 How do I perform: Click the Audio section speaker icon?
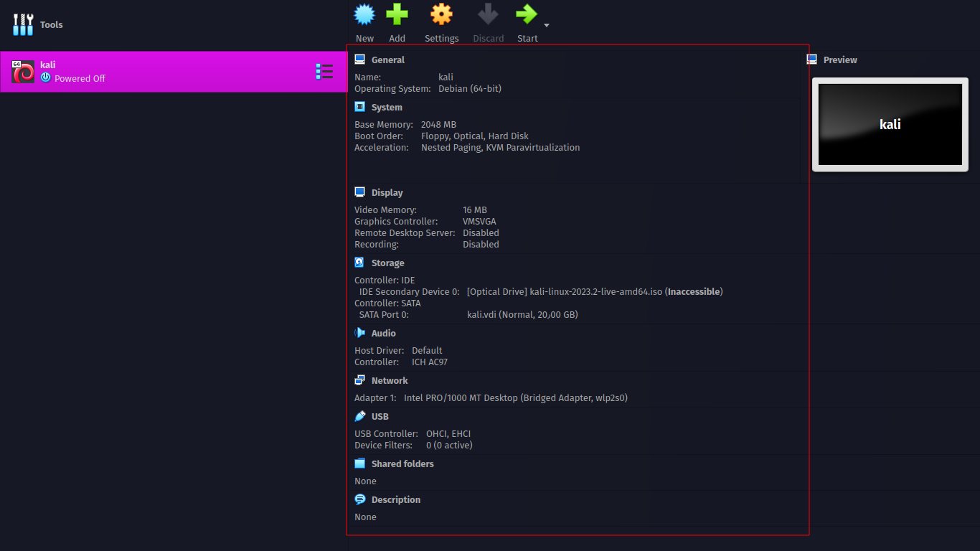pos(360,333)
